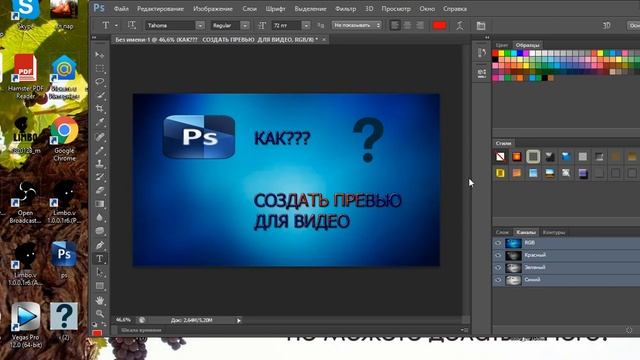Click the red foreground color swatch
The width and height of the screenshot is (640, 360).
(x=97, y=333)
